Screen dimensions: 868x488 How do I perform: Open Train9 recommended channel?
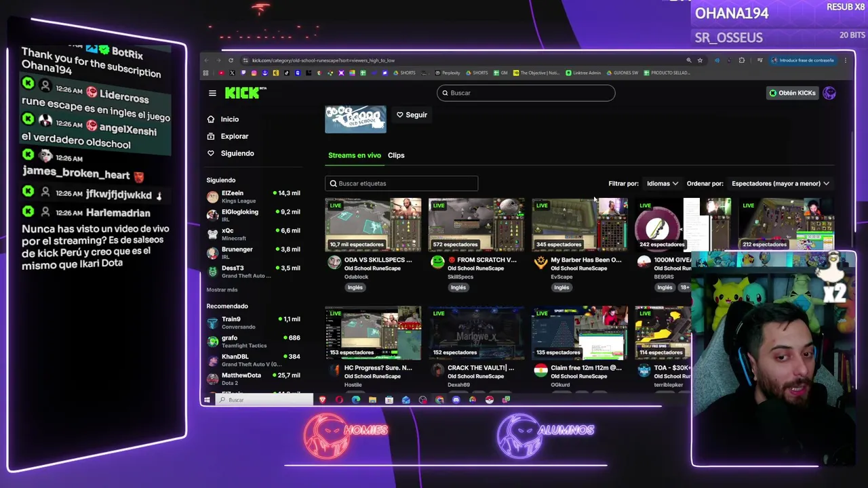(x=253, y=323)
